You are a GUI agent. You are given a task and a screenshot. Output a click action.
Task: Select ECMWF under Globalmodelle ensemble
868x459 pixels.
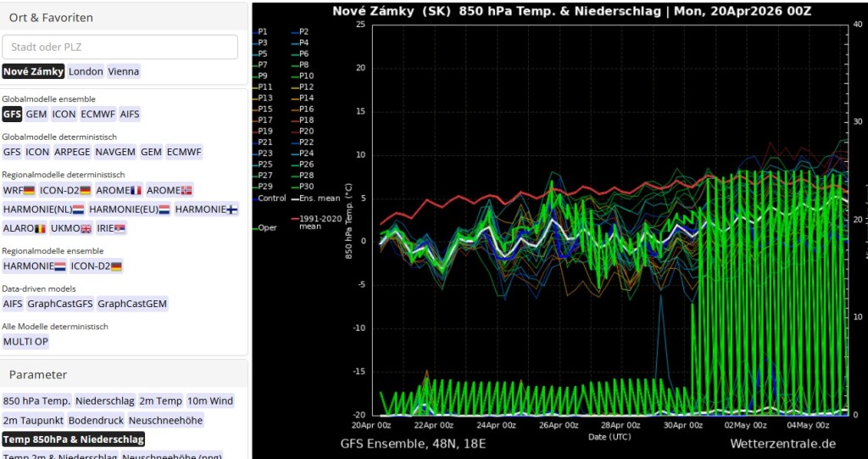pos(97,114)
